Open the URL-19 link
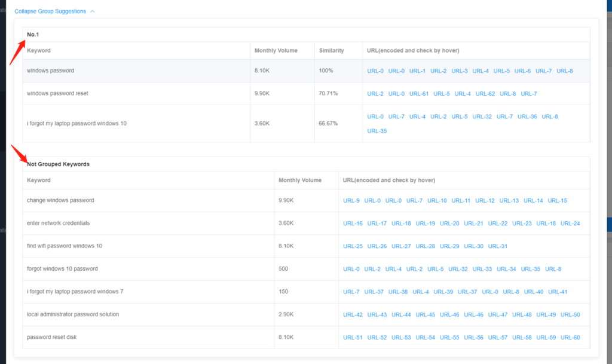The image size is (612, 364). 426,224
